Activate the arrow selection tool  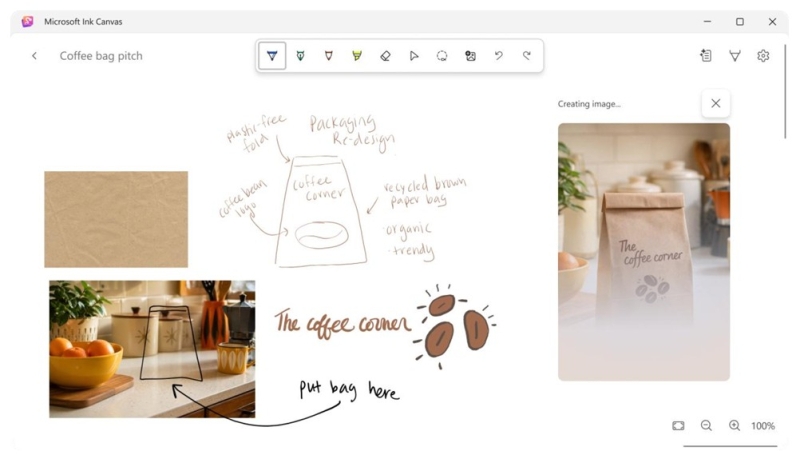tap(414, 56)
